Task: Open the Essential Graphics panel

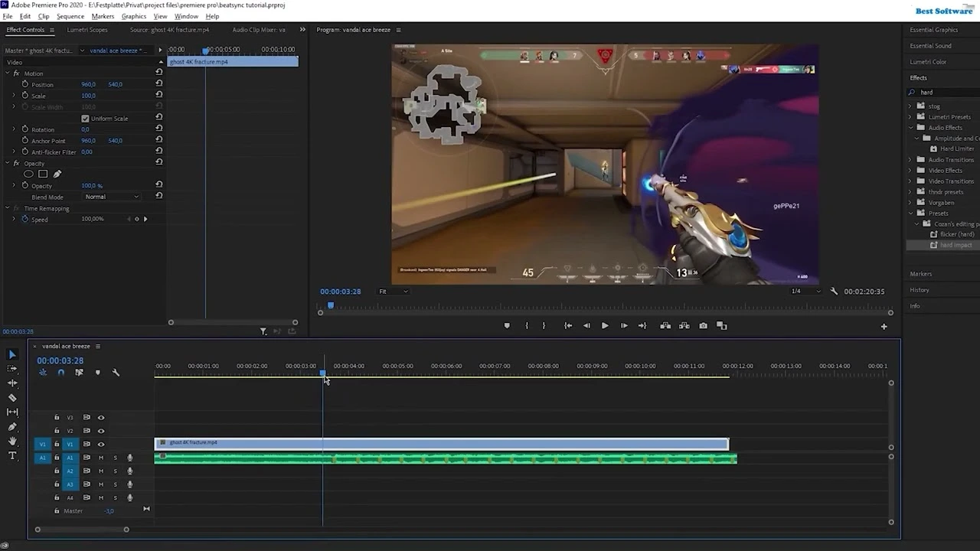Action: 934,30
